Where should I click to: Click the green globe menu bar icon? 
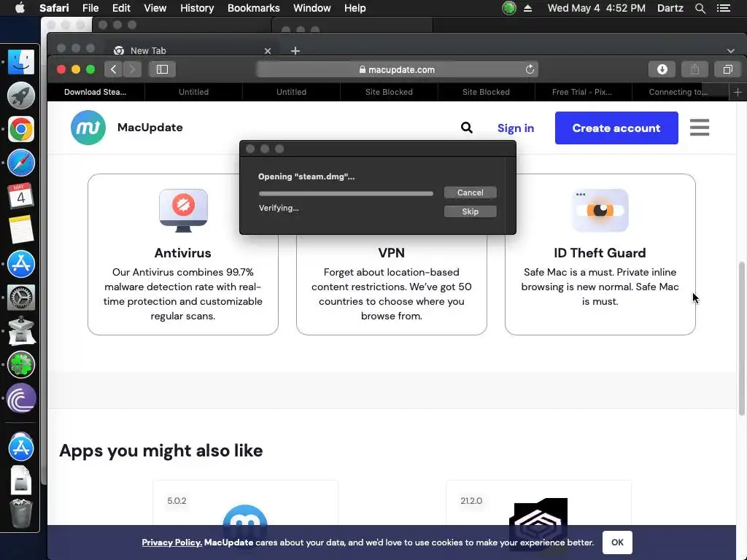pos(509,8)
